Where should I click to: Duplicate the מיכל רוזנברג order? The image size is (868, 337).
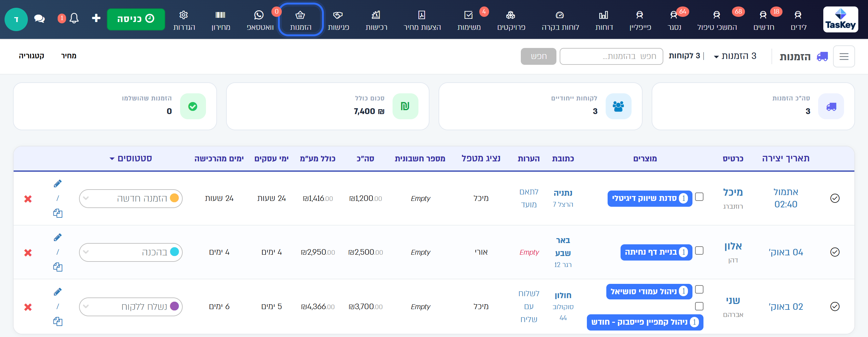(x=58, y=213)
